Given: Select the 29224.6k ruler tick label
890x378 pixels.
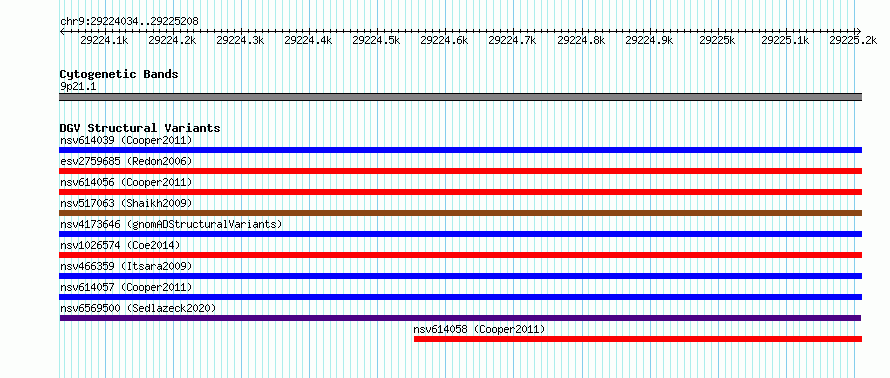Looking at the screenshot, I should 444,40.
